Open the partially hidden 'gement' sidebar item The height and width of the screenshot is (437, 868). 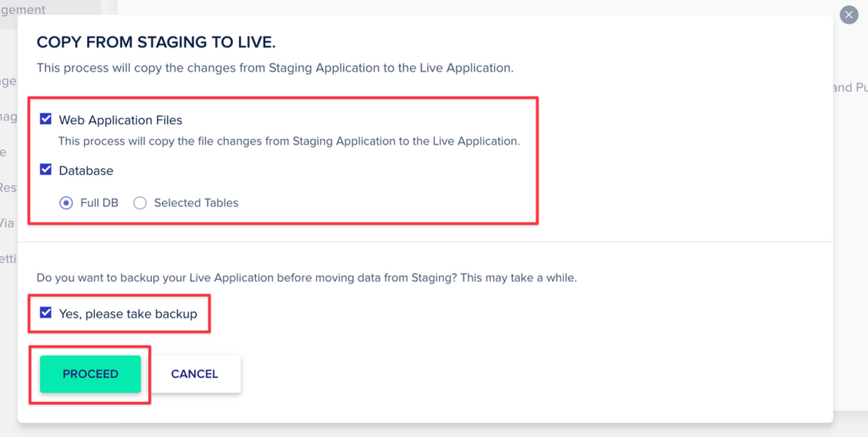(x=23, y=8)
